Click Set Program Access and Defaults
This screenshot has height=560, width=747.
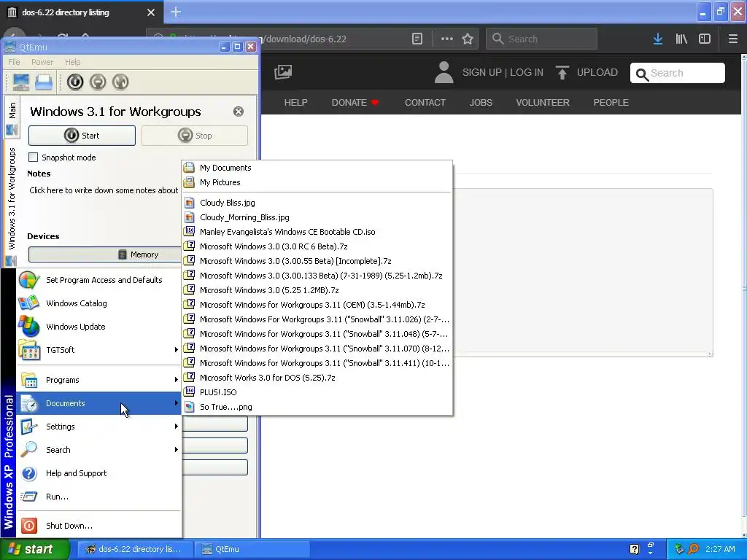coord(99,280)
